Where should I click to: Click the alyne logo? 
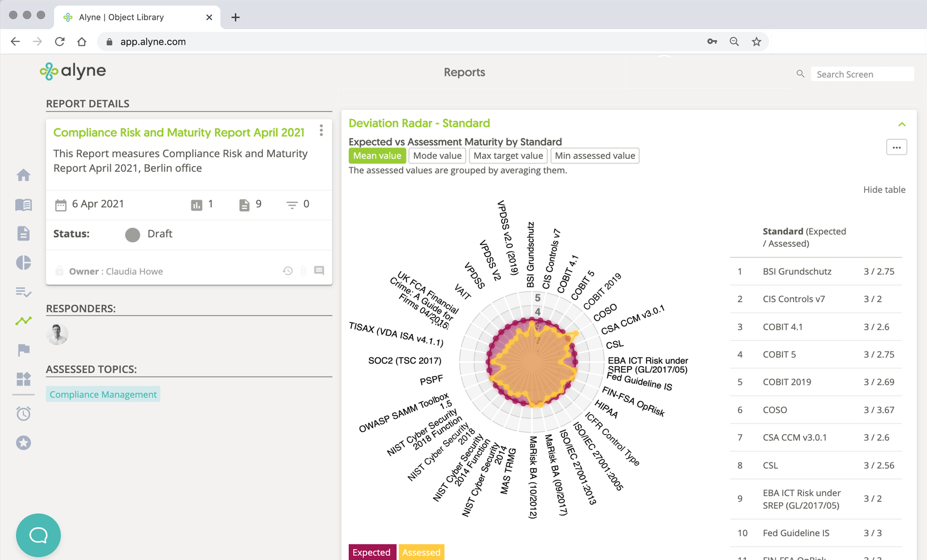point(73,71)
